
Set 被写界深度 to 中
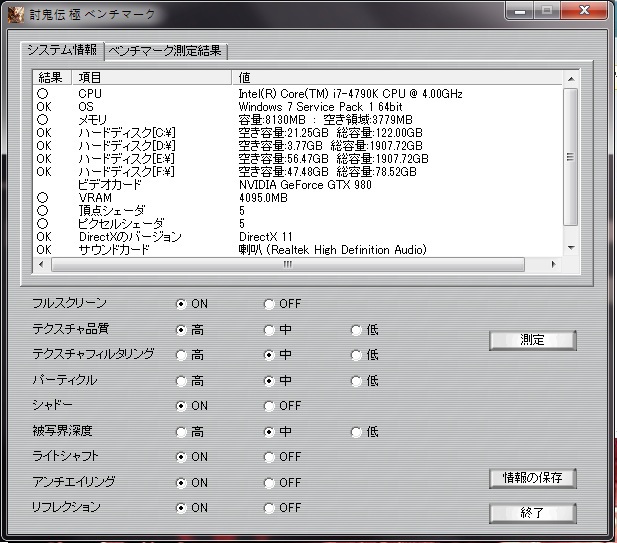coord(269,432)
